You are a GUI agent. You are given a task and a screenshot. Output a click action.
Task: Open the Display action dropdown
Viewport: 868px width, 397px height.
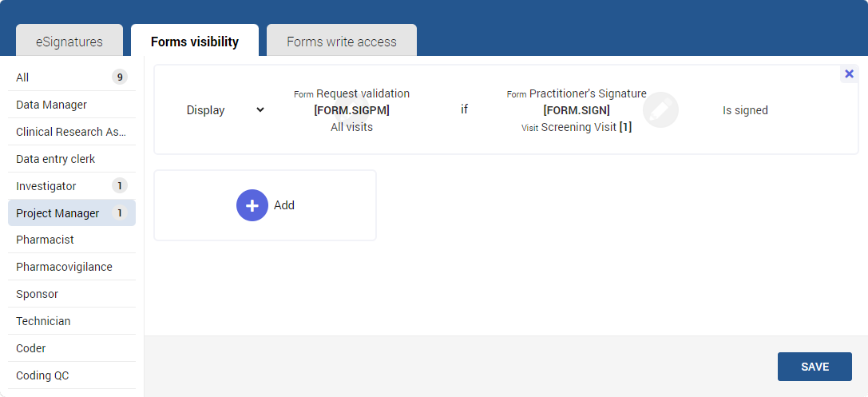click(224, 110)
